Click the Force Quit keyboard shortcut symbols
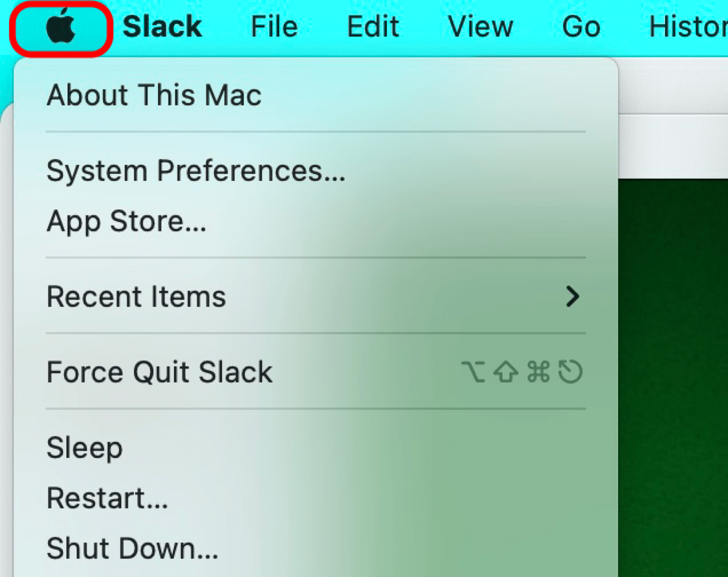 click(521, 372)
